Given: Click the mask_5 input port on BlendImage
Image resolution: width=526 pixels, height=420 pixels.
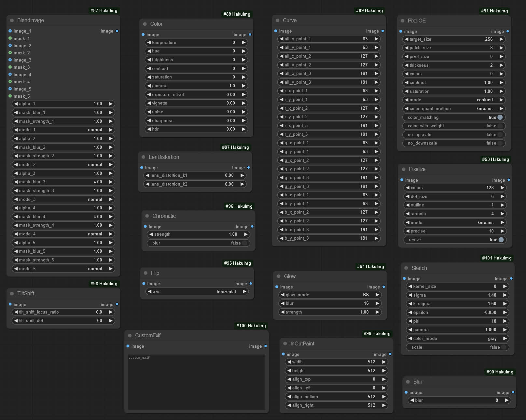Looking at the screenshot, I should click(x=10, y=96).
